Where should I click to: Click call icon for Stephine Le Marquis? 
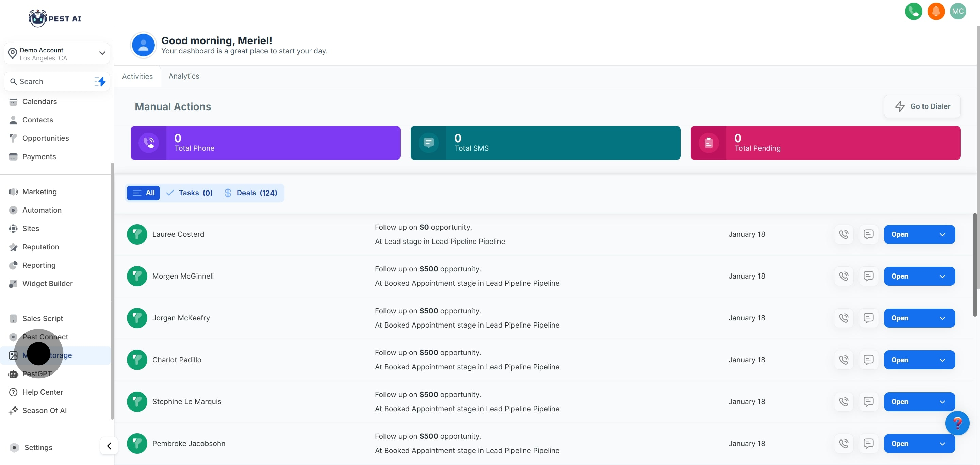(844, 401)
